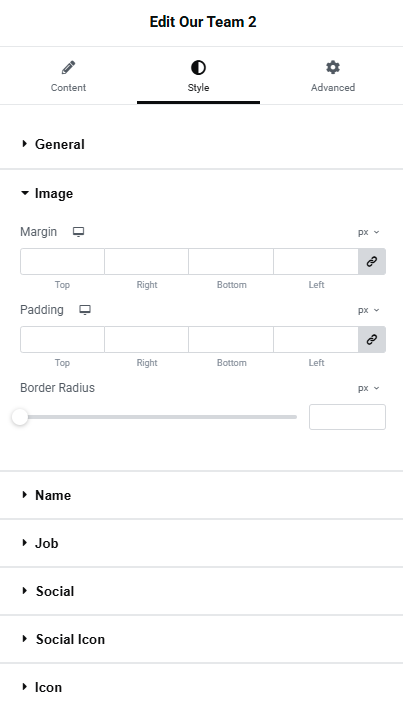The height and width of the screenshot is (703, 403).
Task: Switch to the Content tab
Action: coord(68,76)
